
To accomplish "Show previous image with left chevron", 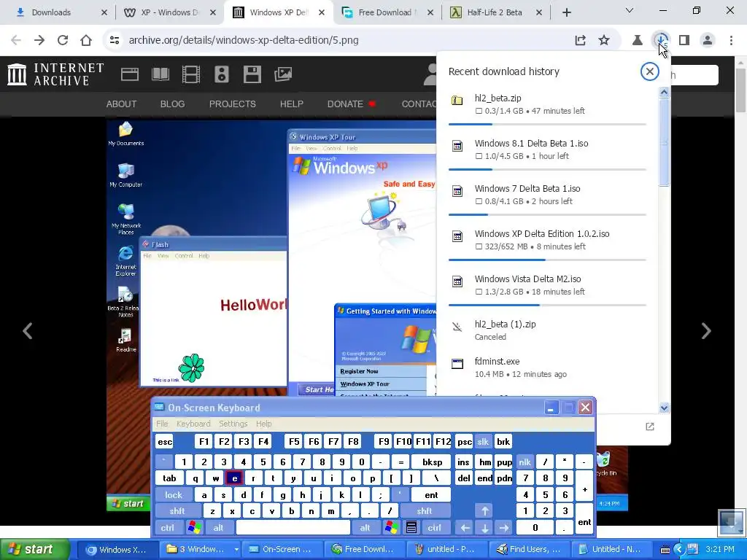I will coord(28,330).
